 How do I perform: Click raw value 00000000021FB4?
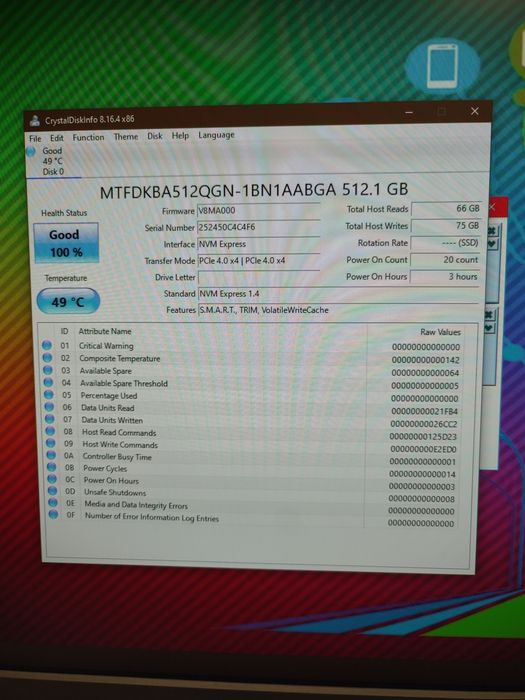click(425, 411)
